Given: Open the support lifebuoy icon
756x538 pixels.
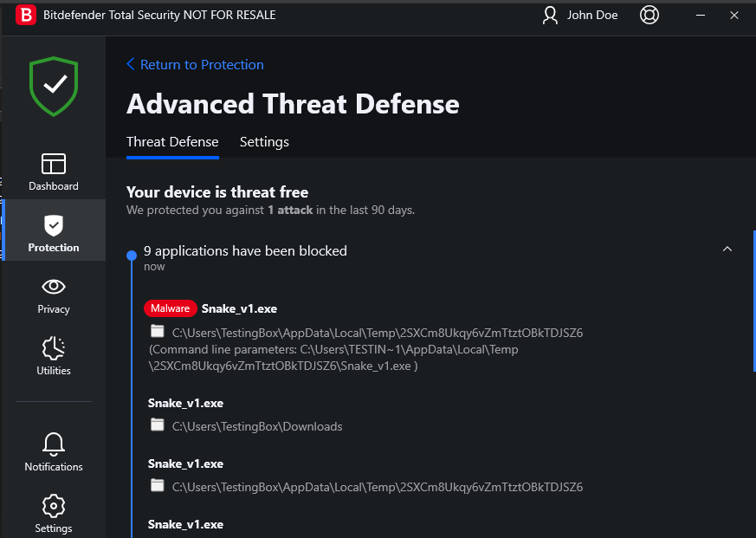Looking at the screenshot, I should 649,15.
